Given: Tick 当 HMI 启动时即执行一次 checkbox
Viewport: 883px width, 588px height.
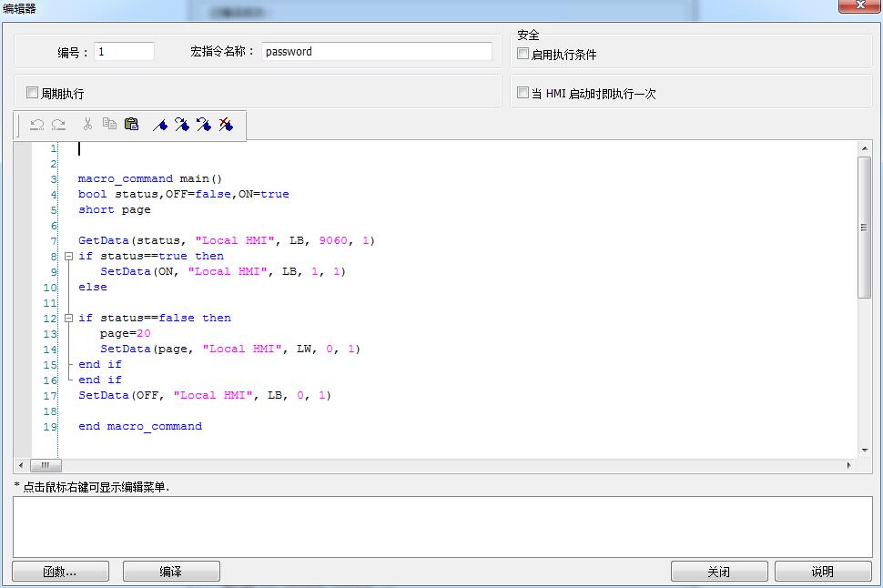Looking at the screenshot, I should coord(523,93).
